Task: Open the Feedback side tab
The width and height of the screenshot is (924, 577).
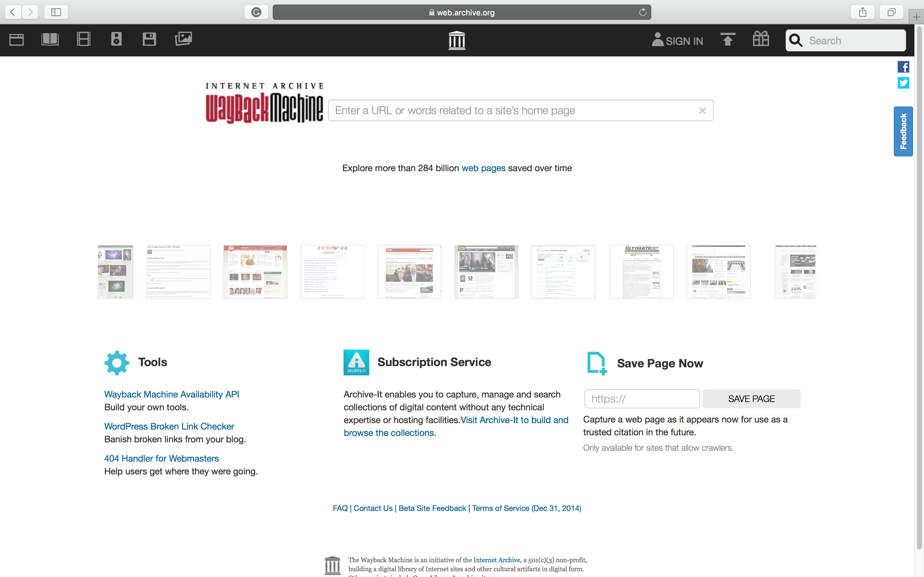Action: coord(903,131)
